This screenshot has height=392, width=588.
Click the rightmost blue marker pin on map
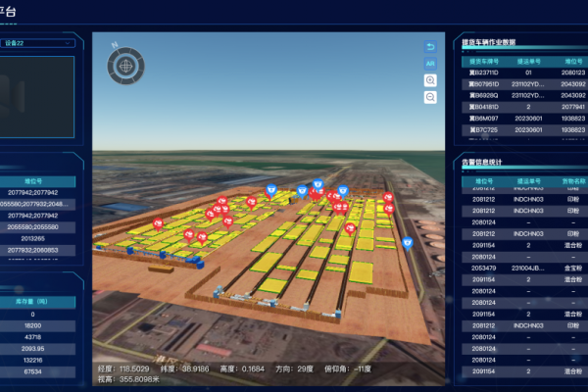408,241
